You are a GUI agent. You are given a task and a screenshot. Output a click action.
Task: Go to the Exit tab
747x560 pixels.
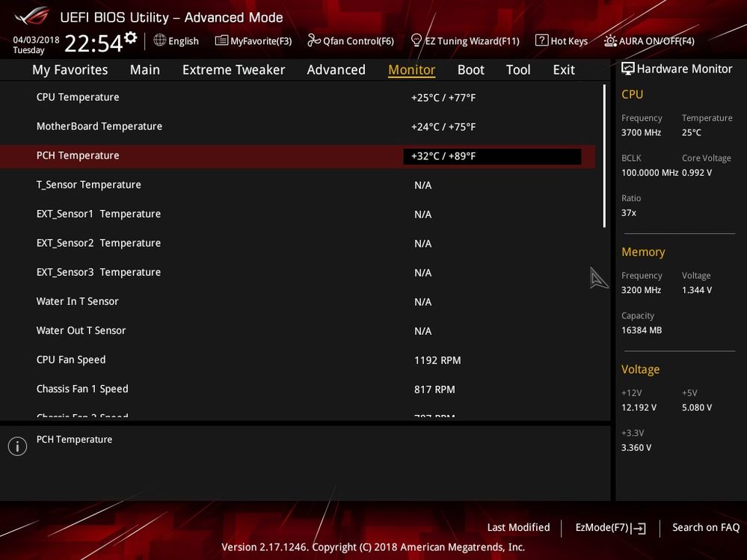[x=564, y=70]
